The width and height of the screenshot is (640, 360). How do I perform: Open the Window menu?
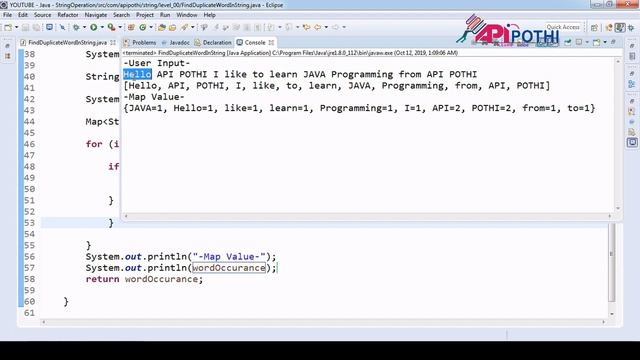(187, 15)
